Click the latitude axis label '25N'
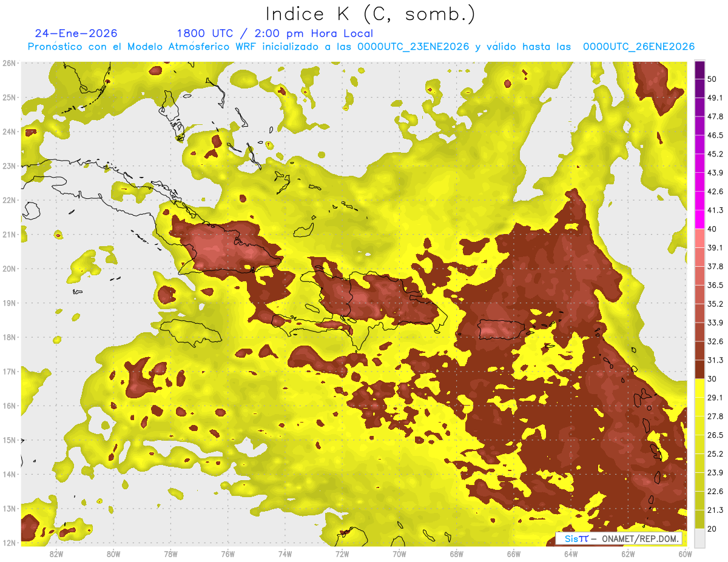728x562 pixels. click(9, 98)
